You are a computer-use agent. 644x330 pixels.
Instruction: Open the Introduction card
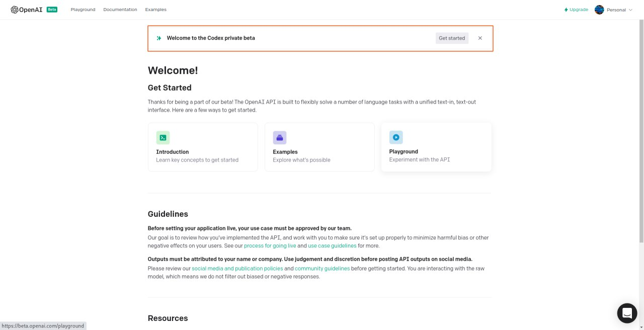203,147
